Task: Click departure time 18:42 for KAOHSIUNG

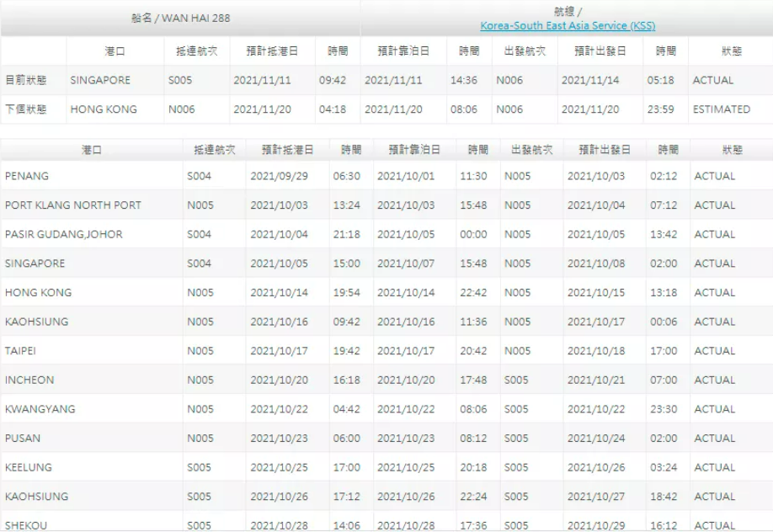Action: coord(664,496)
